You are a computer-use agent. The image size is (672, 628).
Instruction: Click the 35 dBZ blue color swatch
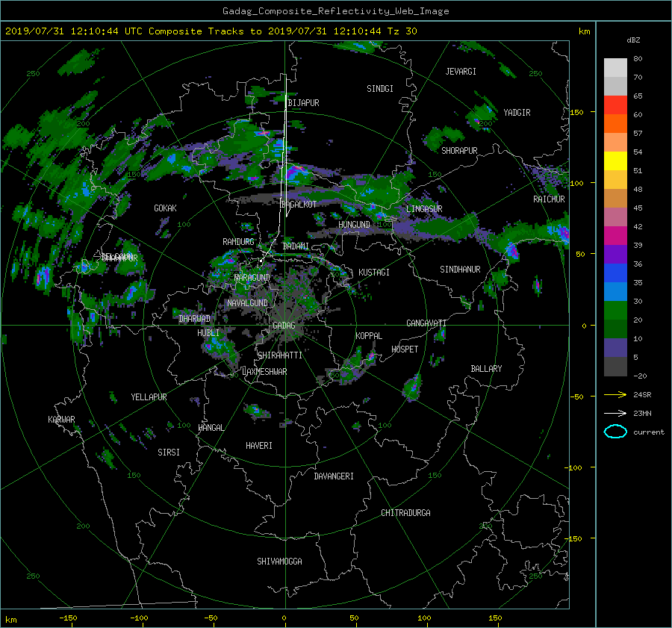point(615,273)
